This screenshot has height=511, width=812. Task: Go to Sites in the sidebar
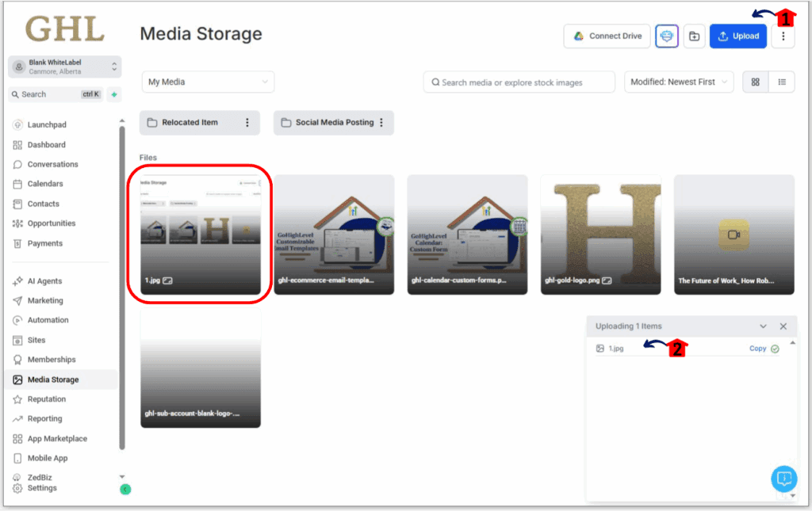tap(36, 340)
